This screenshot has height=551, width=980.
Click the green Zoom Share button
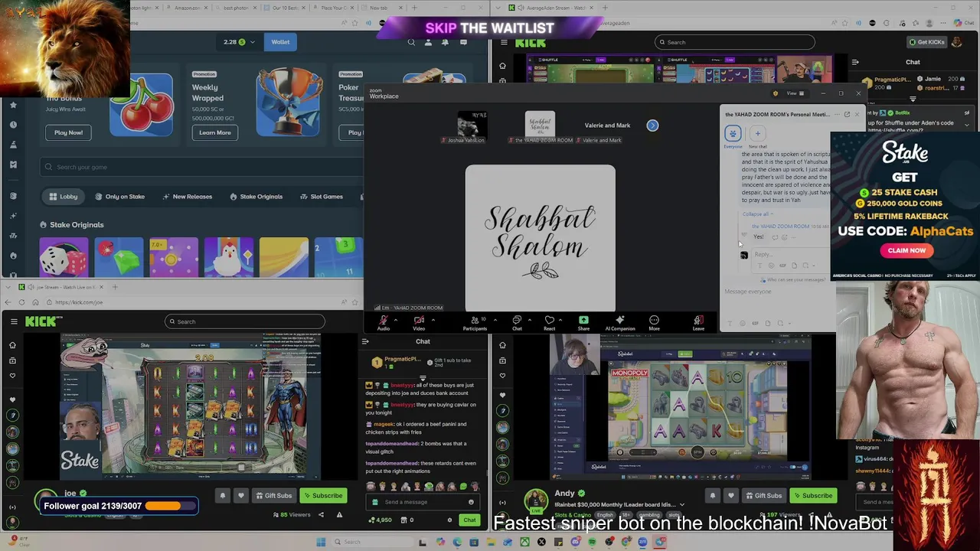click(583, 320)
